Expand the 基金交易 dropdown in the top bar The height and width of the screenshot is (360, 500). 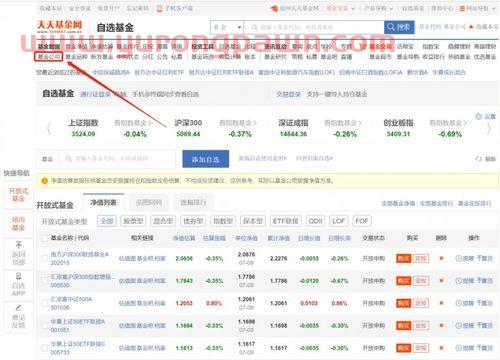(x=340, y=8)
